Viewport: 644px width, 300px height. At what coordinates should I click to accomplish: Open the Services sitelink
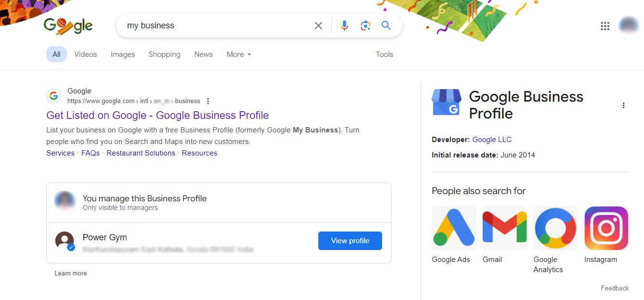60,153
